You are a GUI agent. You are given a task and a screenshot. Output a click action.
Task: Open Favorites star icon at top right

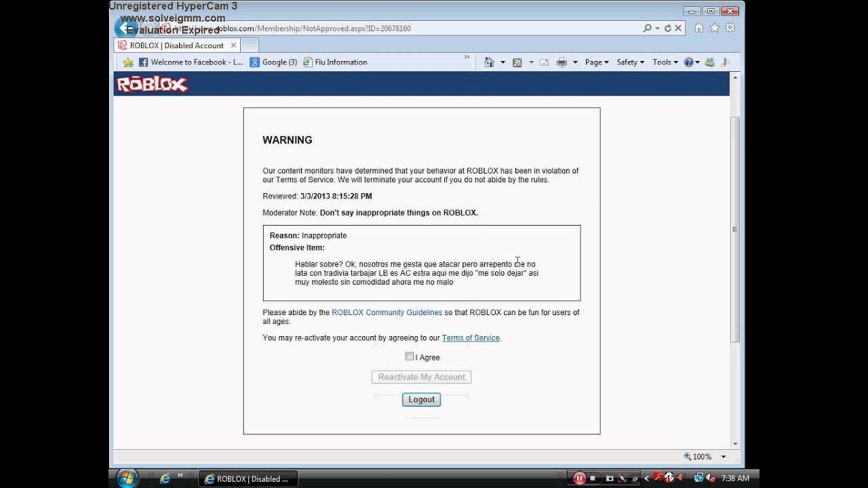(x=714, y=28)
